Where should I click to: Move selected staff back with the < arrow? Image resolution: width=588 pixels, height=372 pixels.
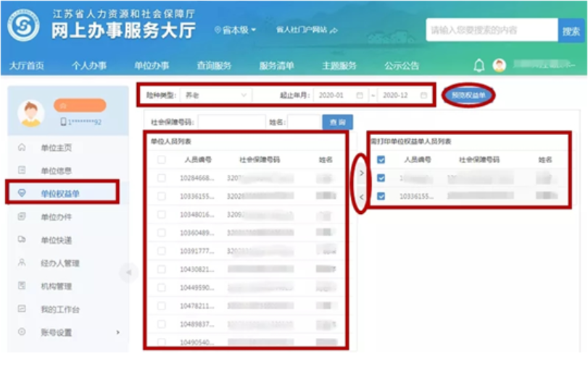(x=362, y=197)
